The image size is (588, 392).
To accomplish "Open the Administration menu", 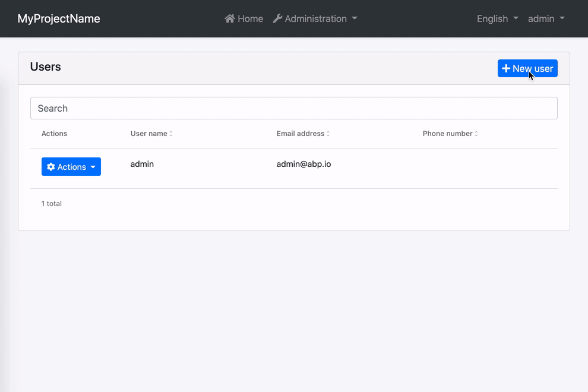I will point(315,18).
